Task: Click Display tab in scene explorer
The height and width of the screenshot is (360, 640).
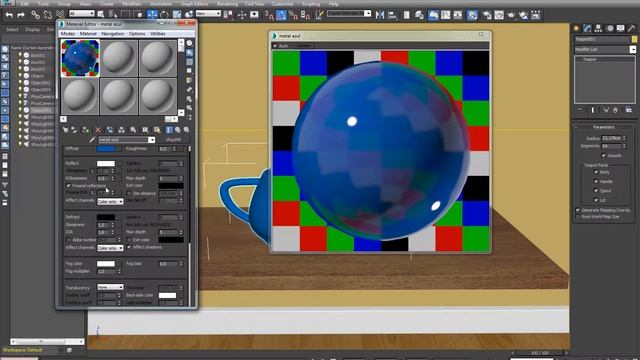Action: tap(33, 29)
